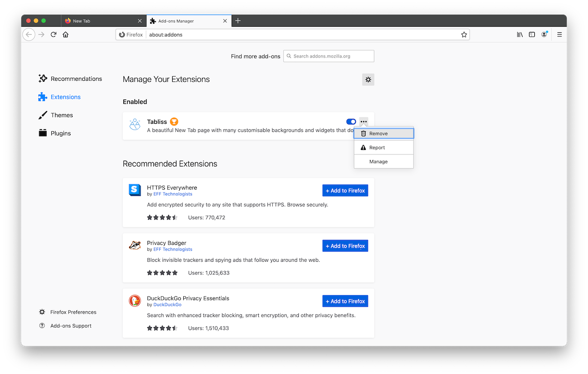The image size is (588, 374).
Task: Click the HTTPS Everywhere title text
Action: (x=172, y=188)
